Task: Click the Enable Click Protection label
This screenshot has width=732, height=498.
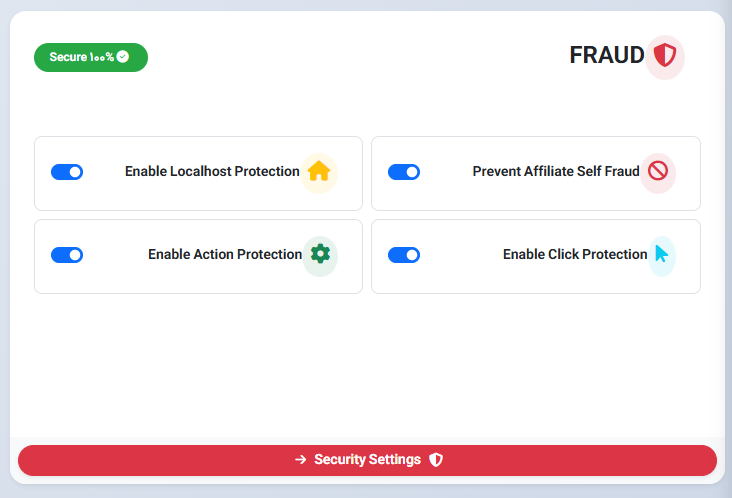Action: click(575, 255)
